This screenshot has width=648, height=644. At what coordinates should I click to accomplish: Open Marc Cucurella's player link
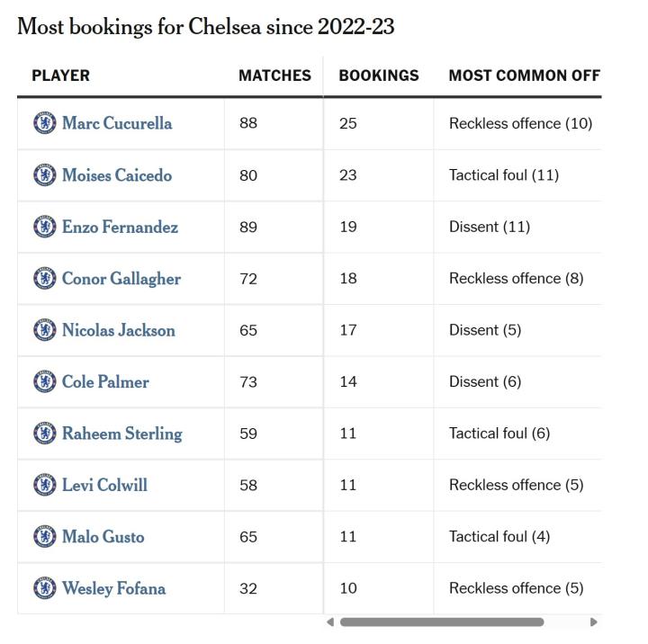click(117, 123)
